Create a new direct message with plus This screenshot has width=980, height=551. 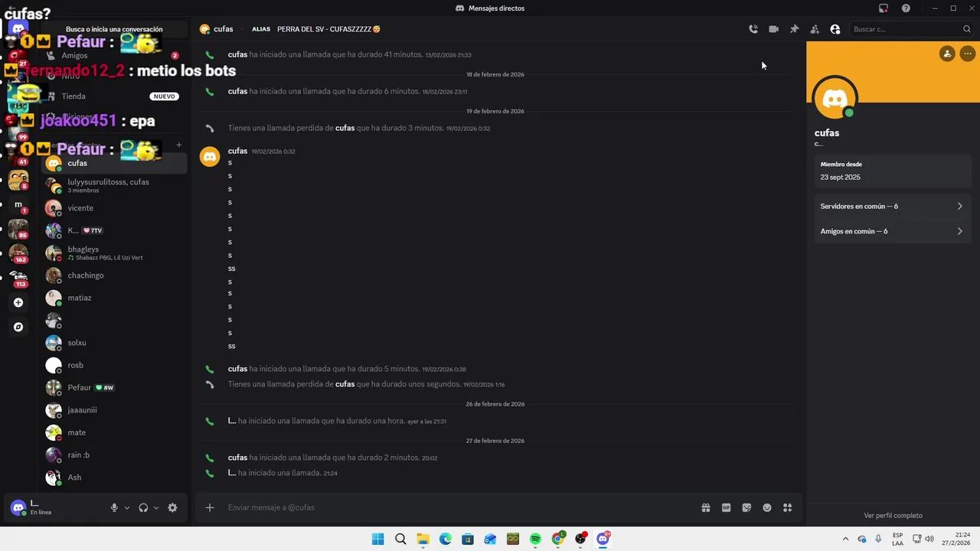(179, 145)
